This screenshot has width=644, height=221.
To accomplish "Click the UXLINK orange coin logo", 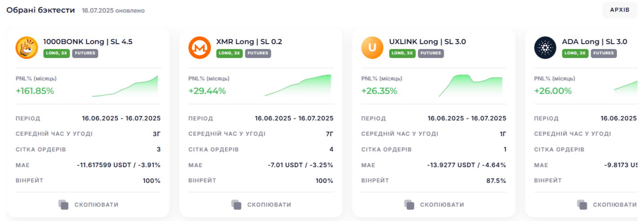I will click(x=372, y=48).
